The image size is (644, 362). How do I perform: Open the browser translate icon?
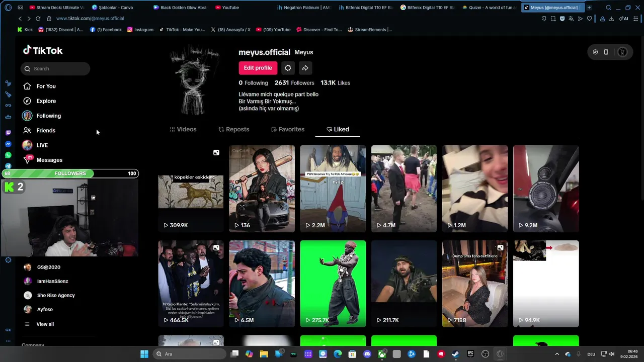point(571,19)
